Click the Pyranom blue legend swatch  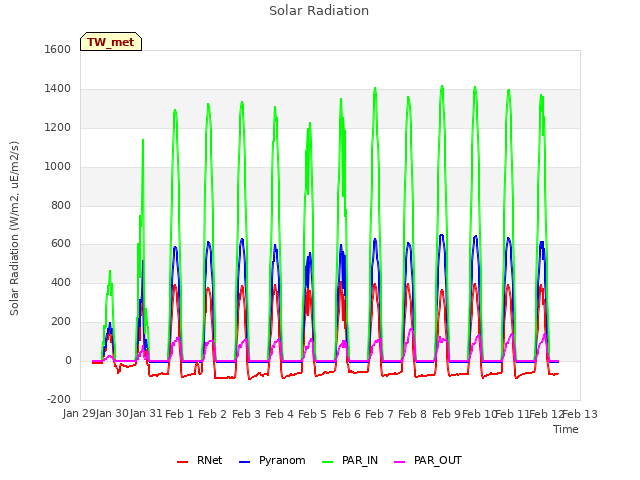tap(244, 462)
